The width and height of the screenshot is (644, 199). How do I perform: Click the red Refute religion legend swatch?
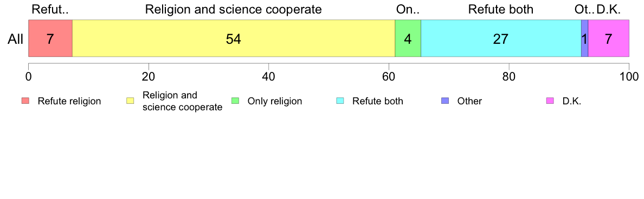26,101
